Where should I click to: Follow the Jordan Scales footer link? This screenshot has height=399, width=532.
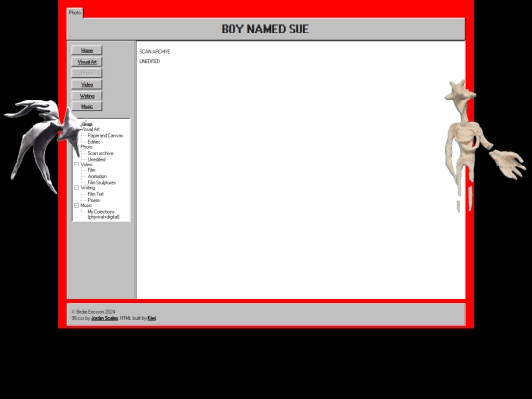104,318
